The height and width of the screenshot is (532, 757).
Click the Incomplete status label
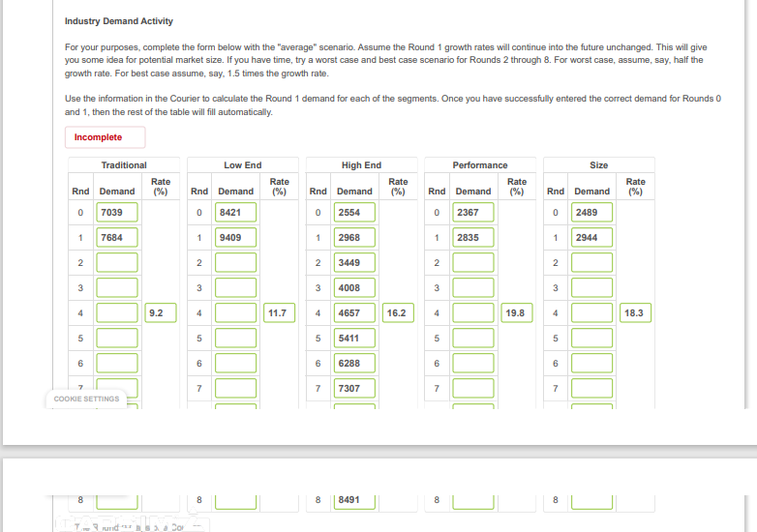[105, 137]
